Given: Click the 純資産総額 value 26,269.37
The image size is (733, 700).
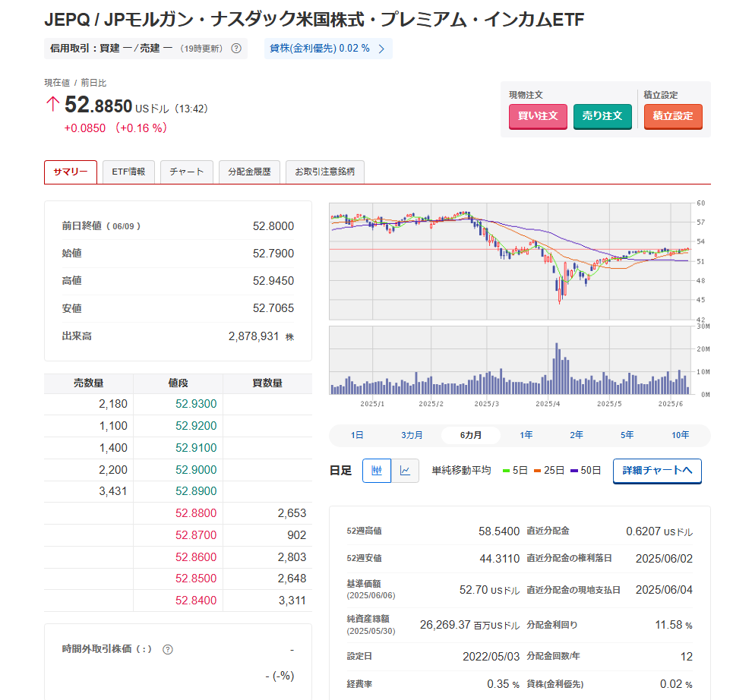Looking at the screenshot, I should (x=445, y=626).
